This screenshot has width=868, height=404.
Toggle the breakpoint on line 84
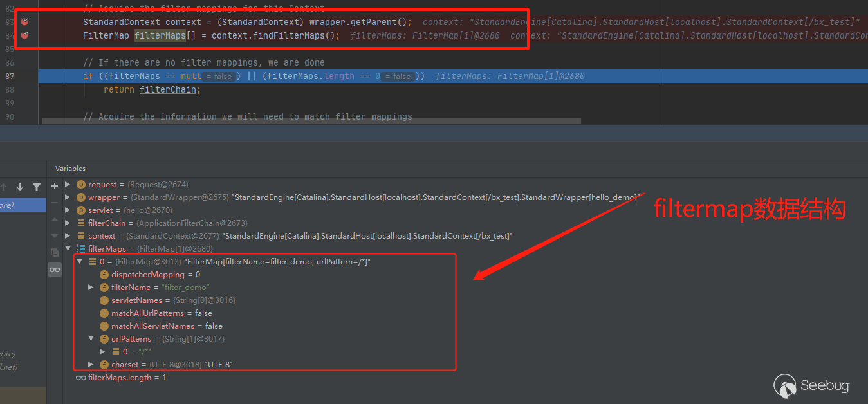[24, 35]
